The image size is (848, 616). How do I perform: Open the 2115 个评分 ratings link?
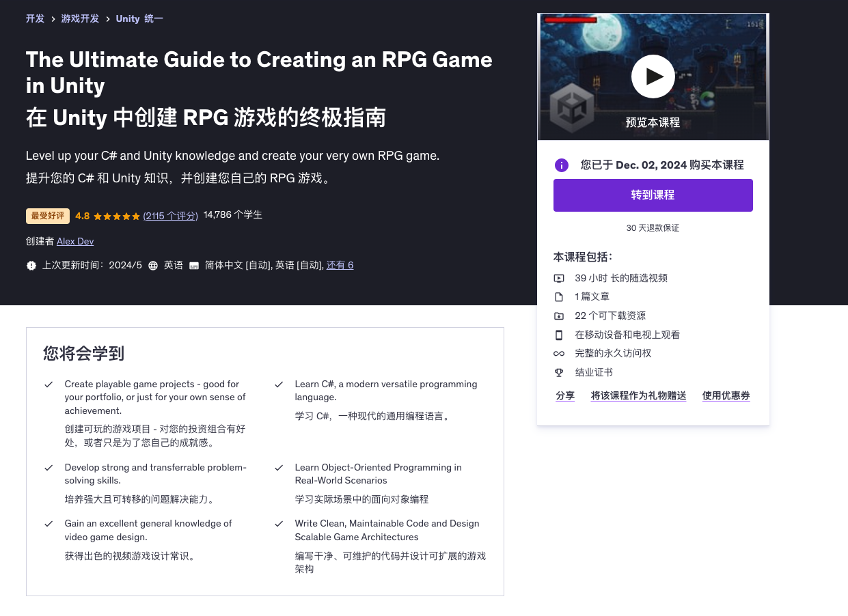170,215
